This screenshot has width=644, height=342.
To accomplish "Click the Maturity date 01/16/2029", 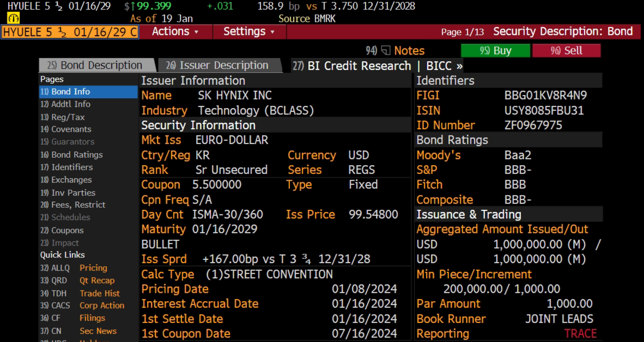I will tap(225, 229).
